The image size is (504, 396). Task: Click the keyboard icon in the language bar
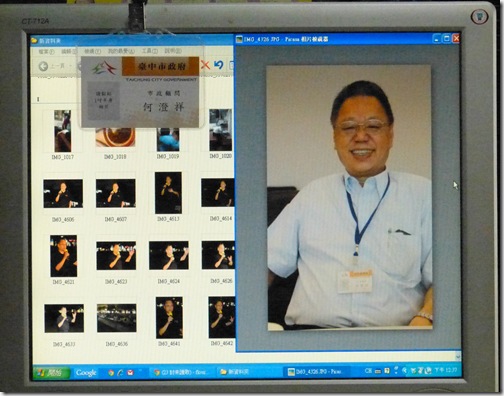[378, 371]
